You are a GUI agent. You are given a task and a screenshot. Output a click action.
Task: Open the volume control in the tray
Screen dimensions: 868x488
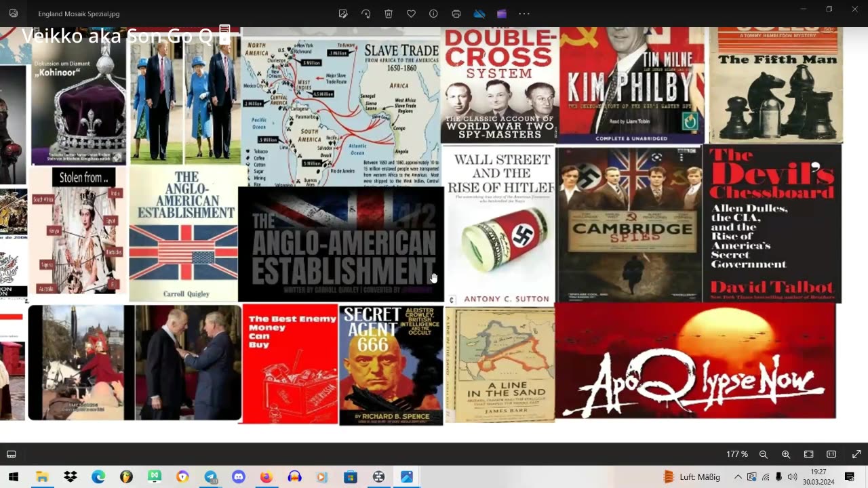click(x=792, y=477)
